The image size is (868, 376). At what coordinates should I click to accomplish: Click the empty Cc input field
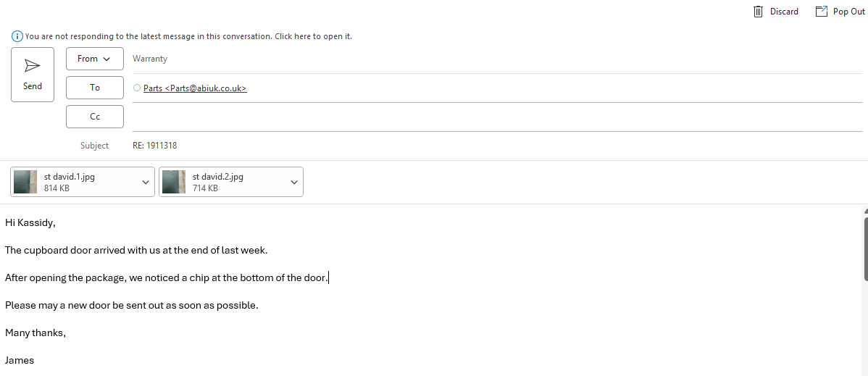(493, 117)
